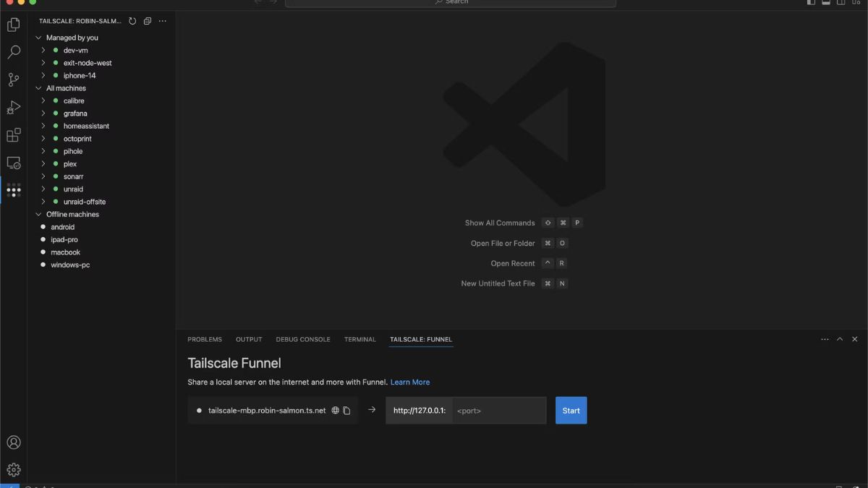Screen dimensions: 868x488
Task: Collapse the All machines section
Action: click(x=38, y=88)
